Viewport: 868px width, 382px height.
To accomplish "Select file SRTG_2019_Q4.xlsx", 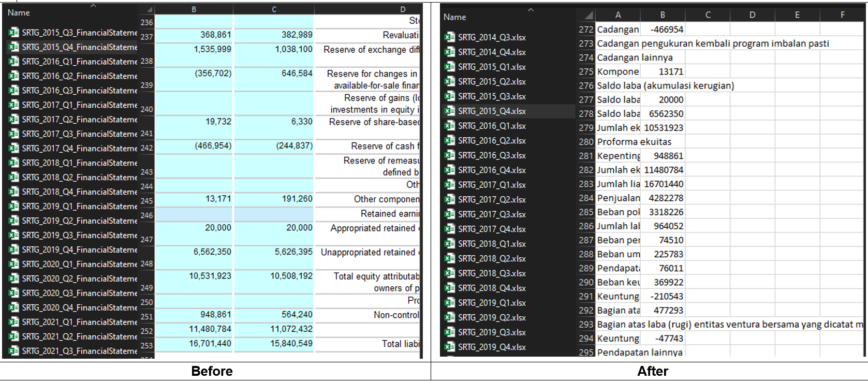I will click(x=492, y=347).
